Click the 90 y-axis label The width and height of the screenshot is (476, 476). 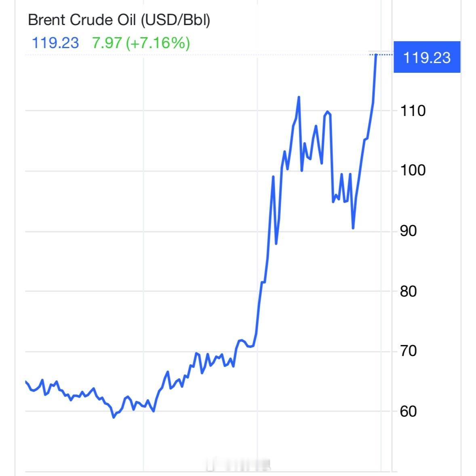[x=408, y=231]
